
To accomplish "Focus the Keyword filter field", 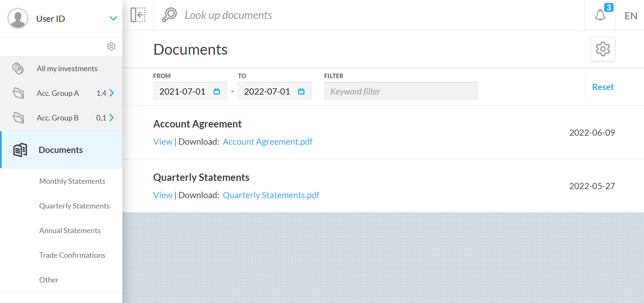I will (x=400, y=91).
